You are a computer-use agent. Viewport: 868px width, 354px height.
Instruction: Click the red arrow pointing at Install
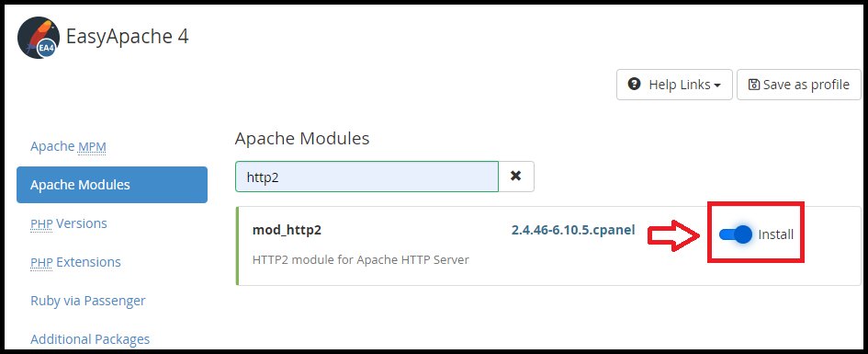coord(673,235)
